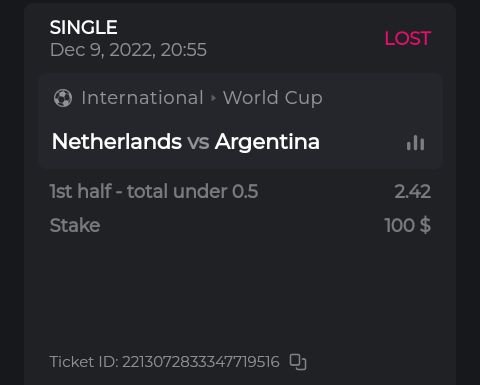Select the Ticket ID number text
This screenshot has height=385, width=480.
point(201,362)
